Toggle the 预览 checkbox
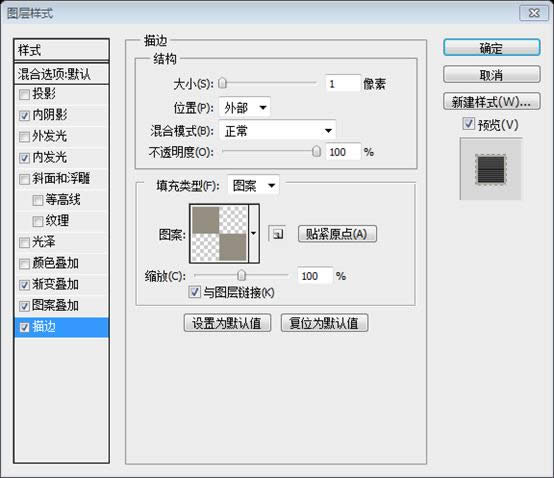 point(468,124)
